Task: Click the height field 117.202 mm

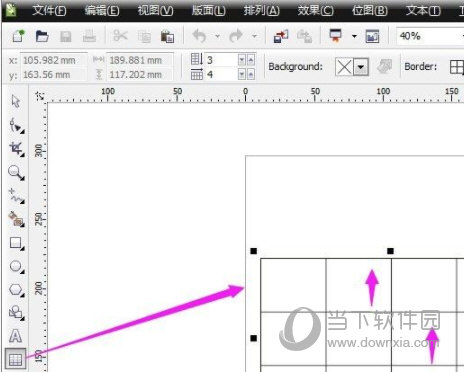Action: click(140, 75)
